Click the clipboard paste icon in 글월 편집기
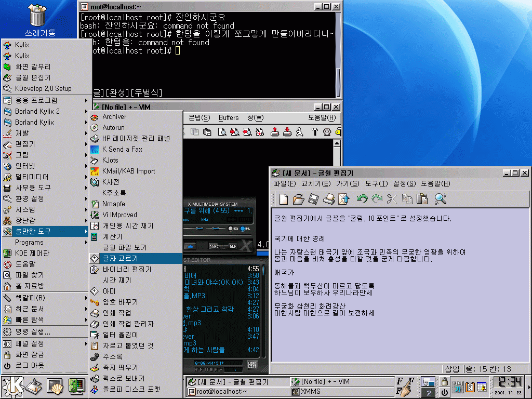The height and width of the screenshot is (399, 532). pyautogui.click(x=422, y=199)
